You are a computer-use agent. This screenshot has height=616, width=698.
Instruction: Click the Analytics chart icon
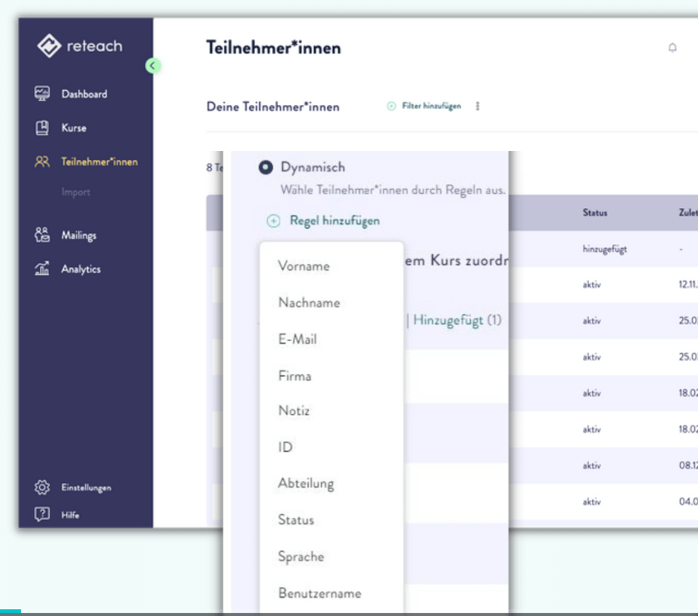[42, 268]
